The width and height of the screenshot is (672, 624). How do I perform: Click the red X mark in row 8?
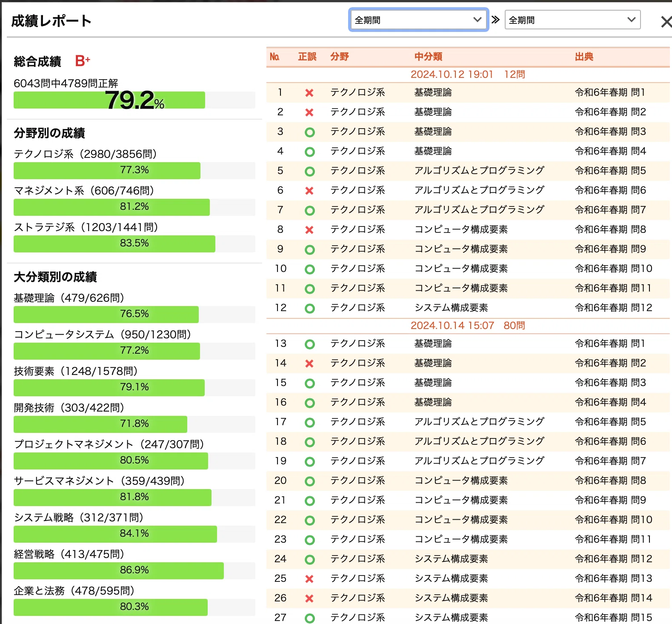pos(309,230)
